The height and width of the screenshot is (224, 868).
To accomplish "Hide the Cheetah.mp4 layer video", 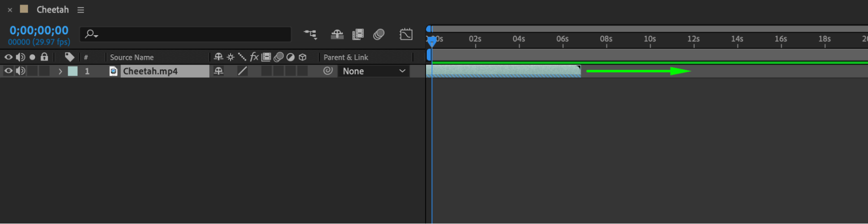I will coord(8,71).
